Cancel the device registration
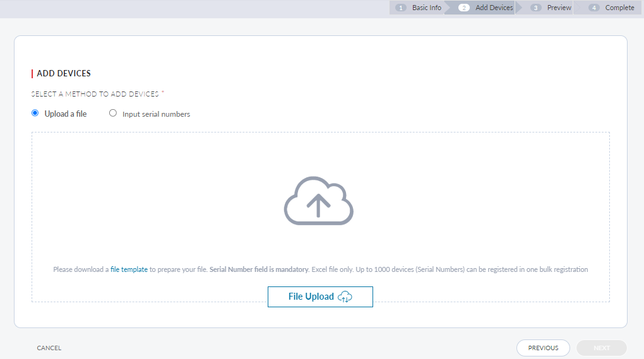 (x=49, y=348)
